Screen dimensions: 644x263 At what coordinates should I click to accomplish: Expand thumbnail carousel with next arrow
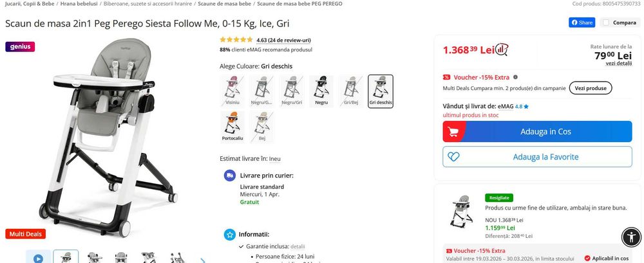tap(202, 260)
